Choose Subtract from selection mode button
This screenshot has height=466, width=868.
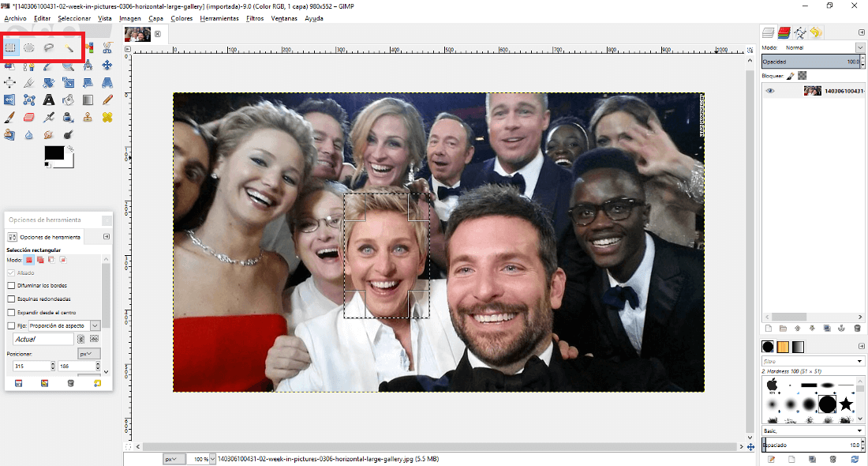click(x=51, y=260)
